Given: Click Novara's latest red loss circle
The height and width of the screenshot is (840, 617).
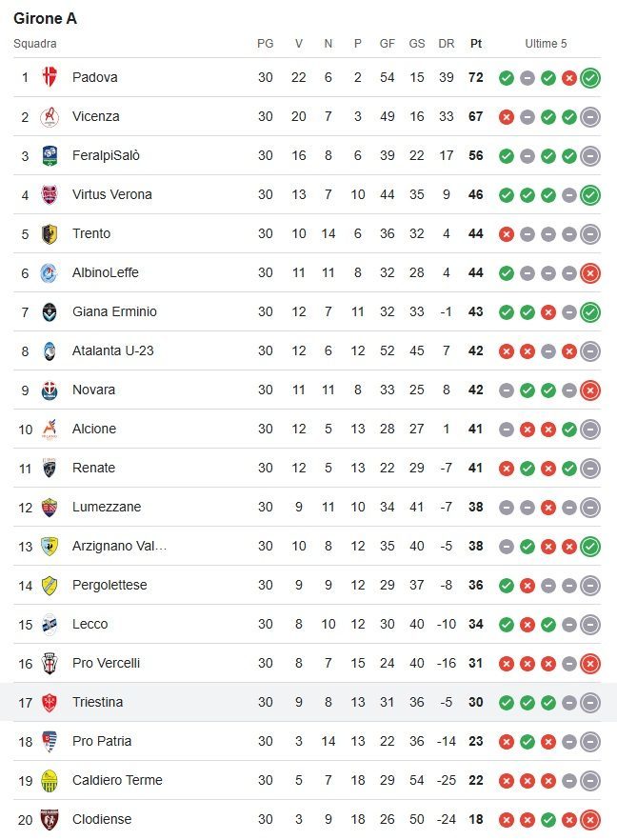Looking at the screenshot, I should 590,390.
